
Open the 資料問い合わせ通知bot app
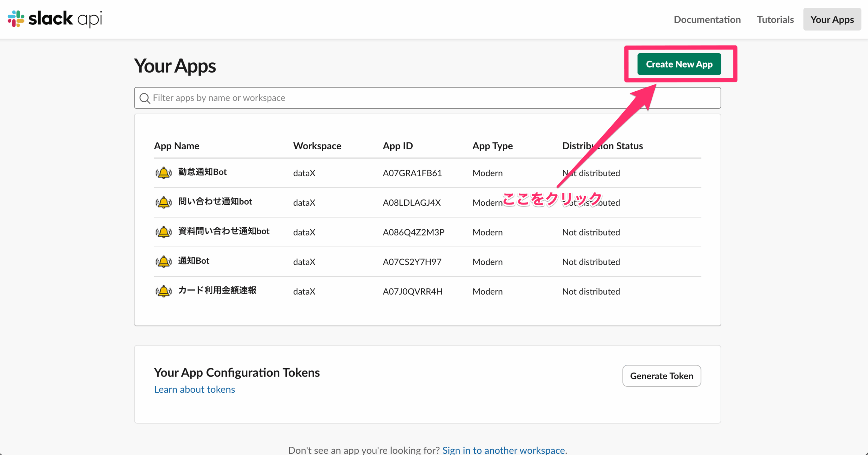pos(224,231)
